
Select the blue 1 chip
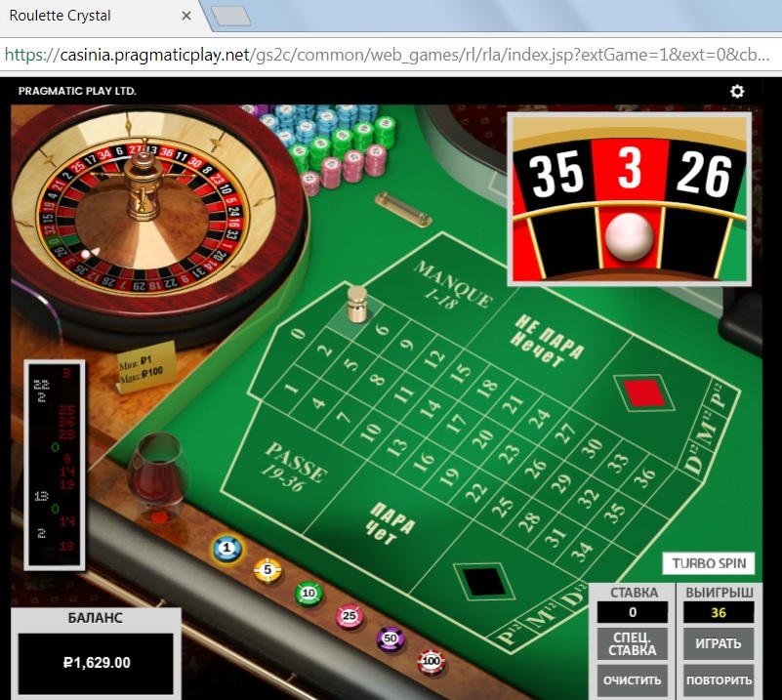226,549
